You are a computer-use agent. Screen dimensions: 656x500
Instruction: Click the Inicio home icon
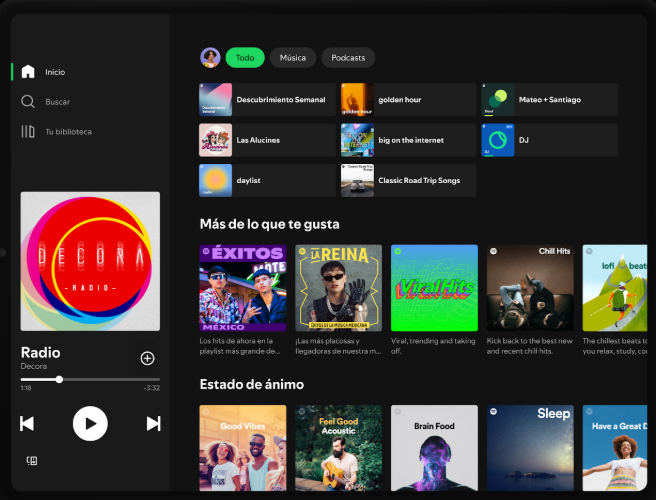click(x=28, y=72)
